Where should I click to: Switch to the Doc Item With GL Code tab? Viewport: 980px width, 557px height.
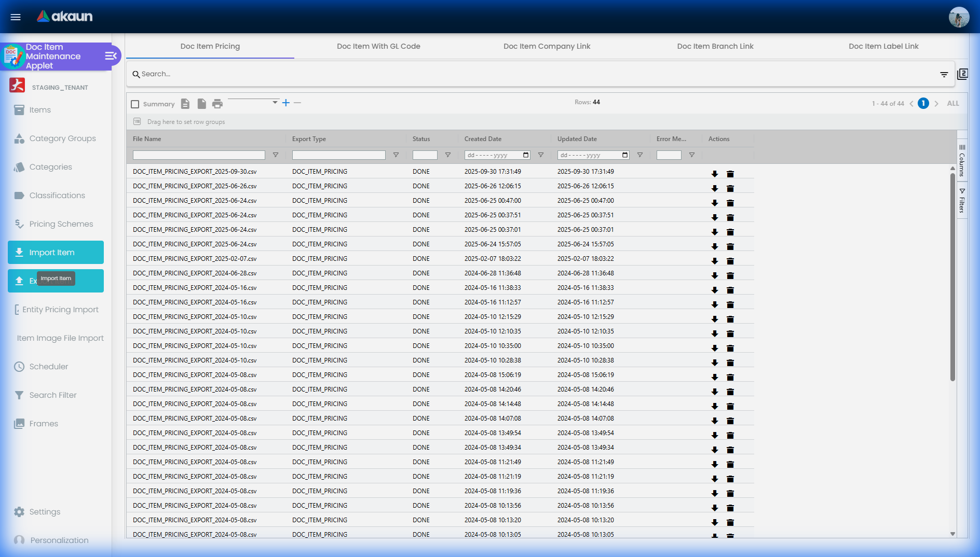[x=378, y=46]
